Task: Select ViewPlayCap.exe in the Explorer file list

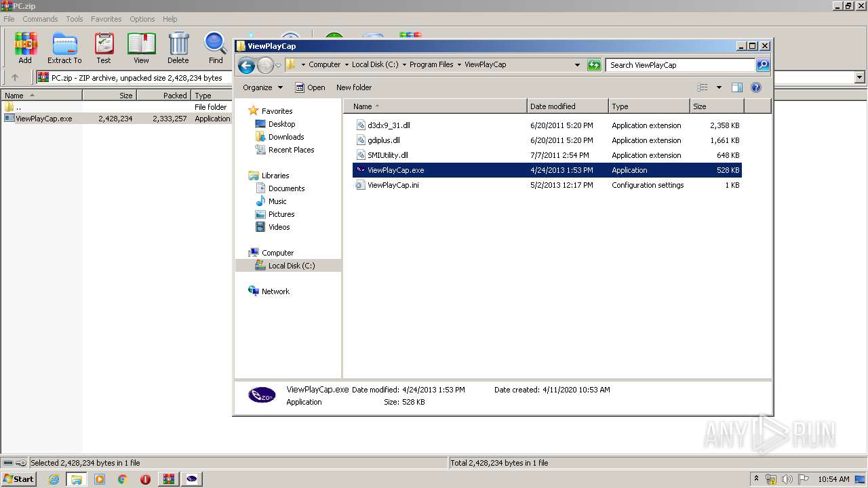Action: coord(547,170)
